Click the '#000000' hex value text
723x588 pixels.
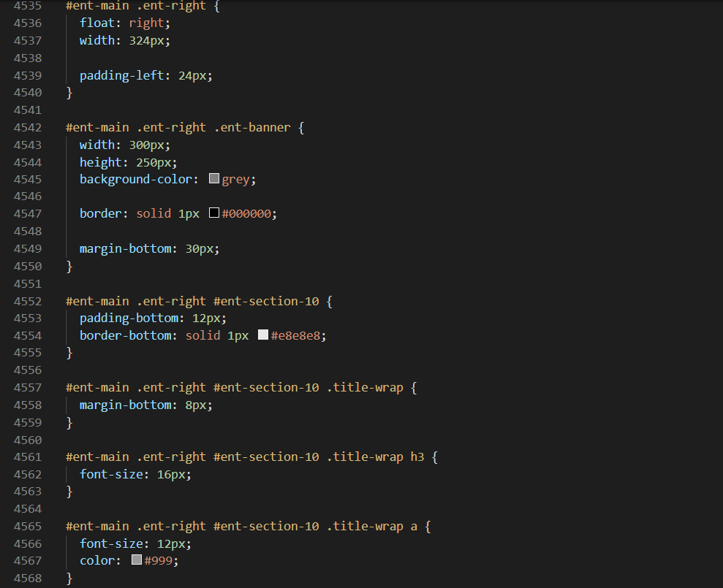click(x=246, y=214)
